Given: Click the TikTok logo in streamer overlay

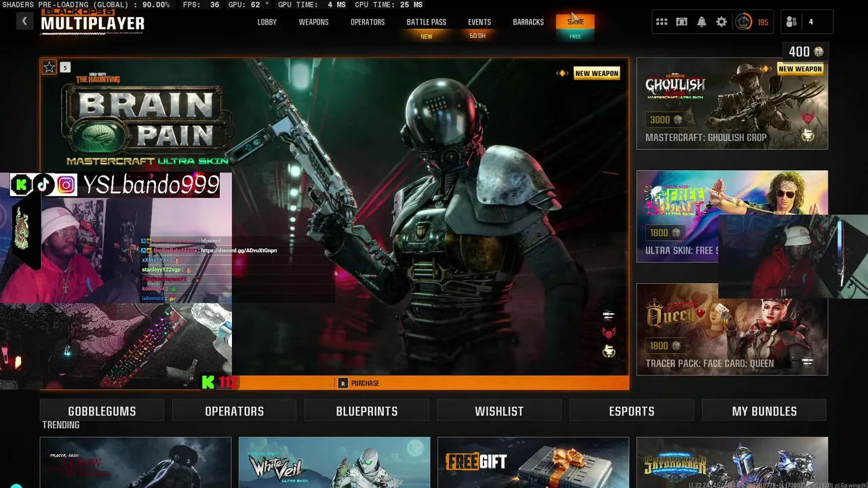Looking at the screenshot, I should [44, 184].
